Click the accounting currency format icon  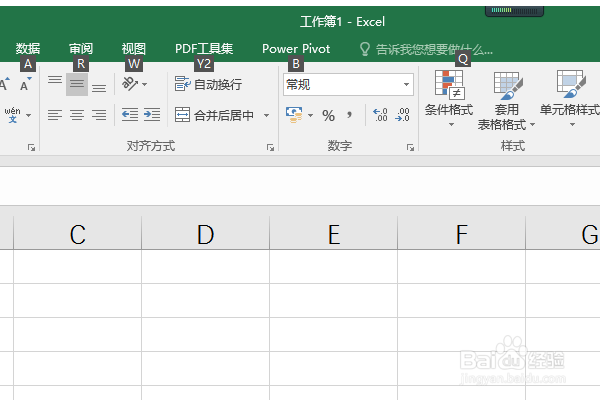294,115
